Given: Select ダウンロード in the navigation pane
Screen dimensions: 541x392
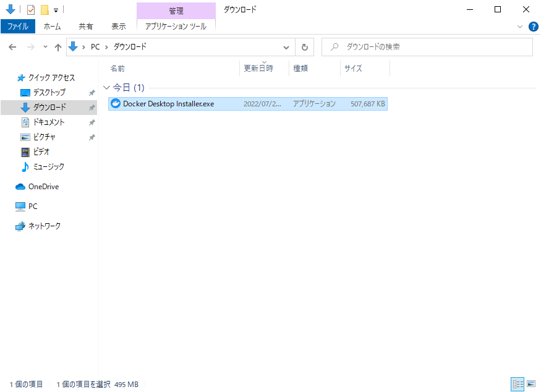Looking at the screenshot, I should [49, 108].
